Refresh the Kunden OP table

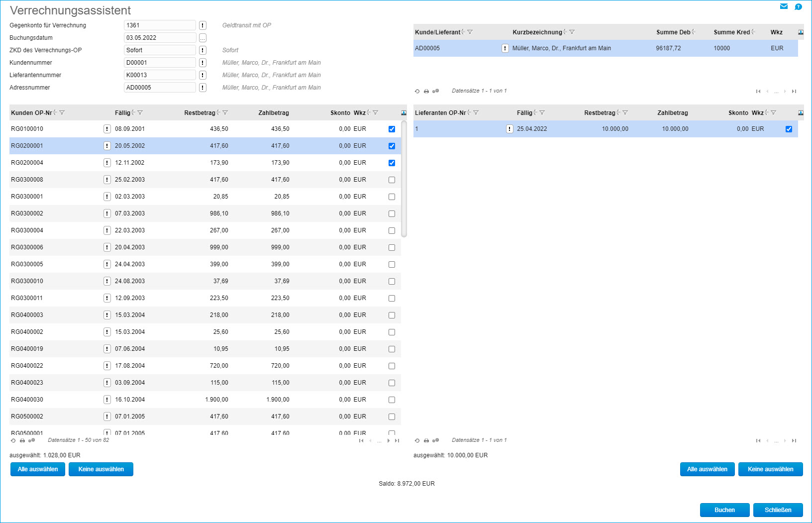(x=13, y=440)
